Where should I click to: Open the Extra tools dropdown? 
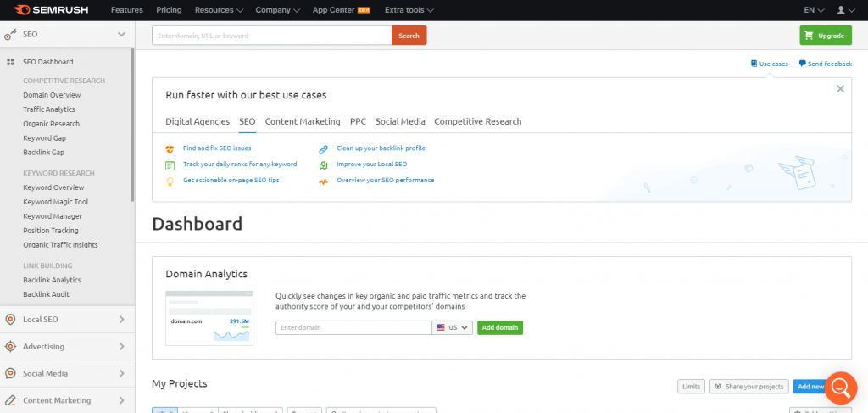pos(409,10)
